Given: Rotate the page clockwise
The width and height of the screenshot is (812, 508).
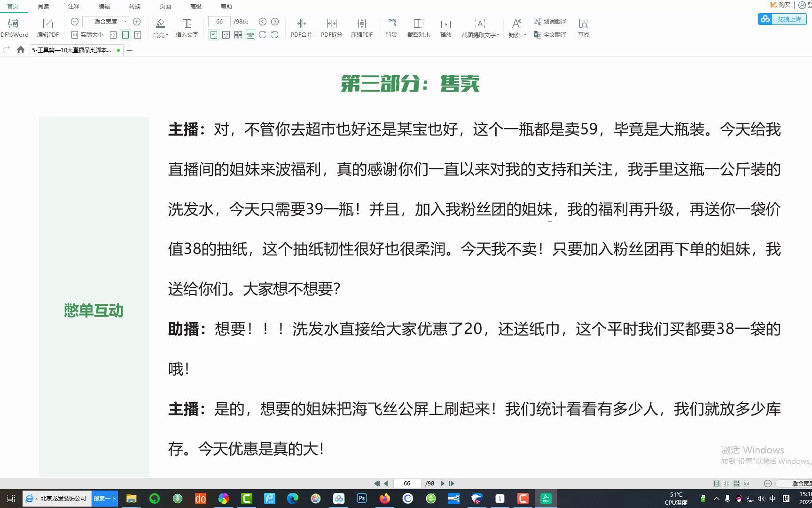Looking at the screenshot, I should pos(263,35).
